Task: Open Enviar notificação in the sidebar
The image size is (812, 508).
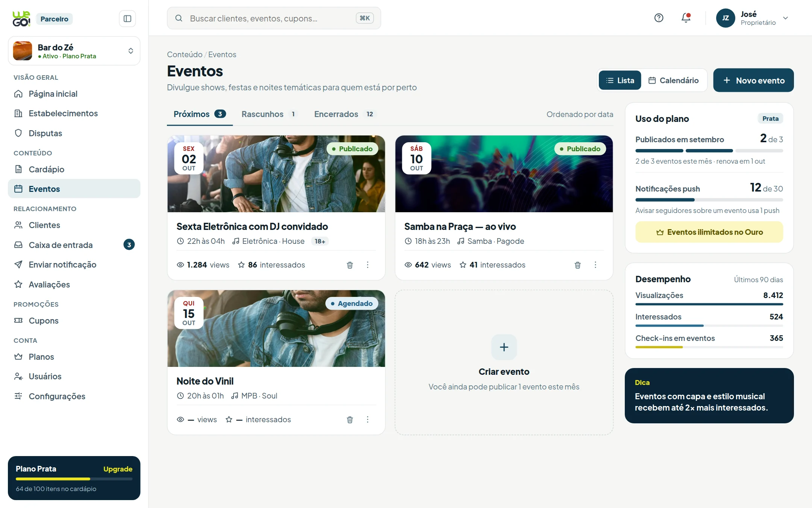Action: (74, 265)
